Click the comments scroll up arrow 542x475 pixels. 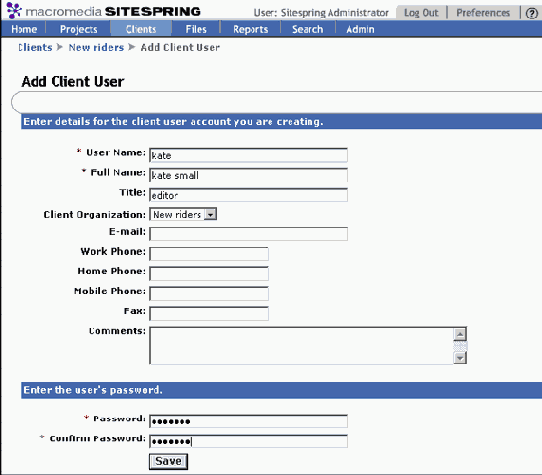tap(460, 334)
